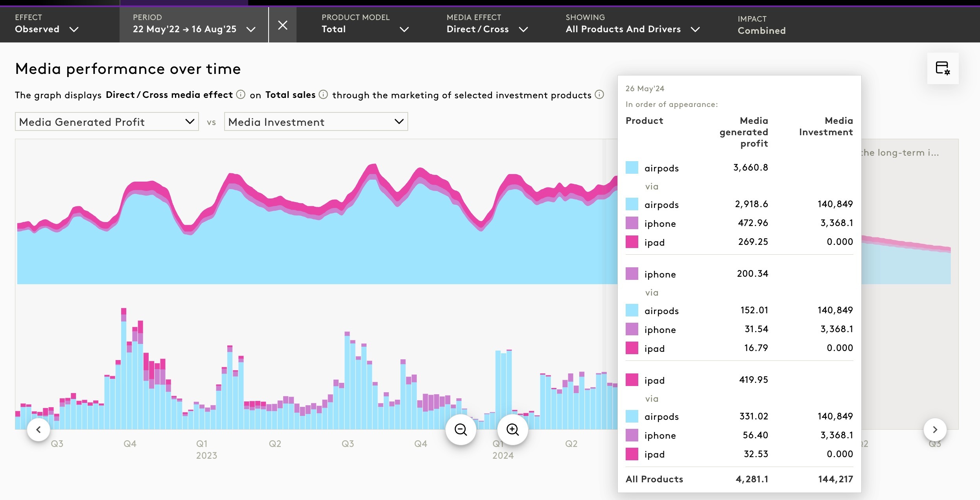Click the ipad pink swatch at 419.95

click(x=632, y=380)
